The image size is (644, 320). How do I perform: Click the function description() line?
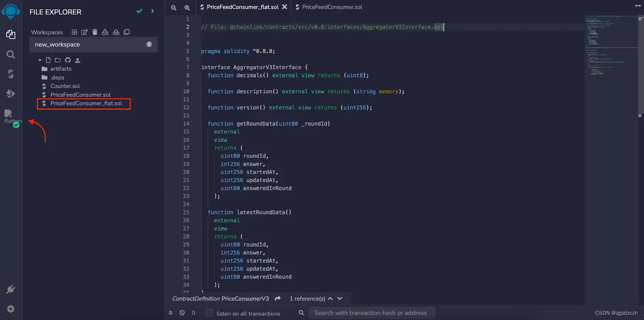(x=306, y=91)
